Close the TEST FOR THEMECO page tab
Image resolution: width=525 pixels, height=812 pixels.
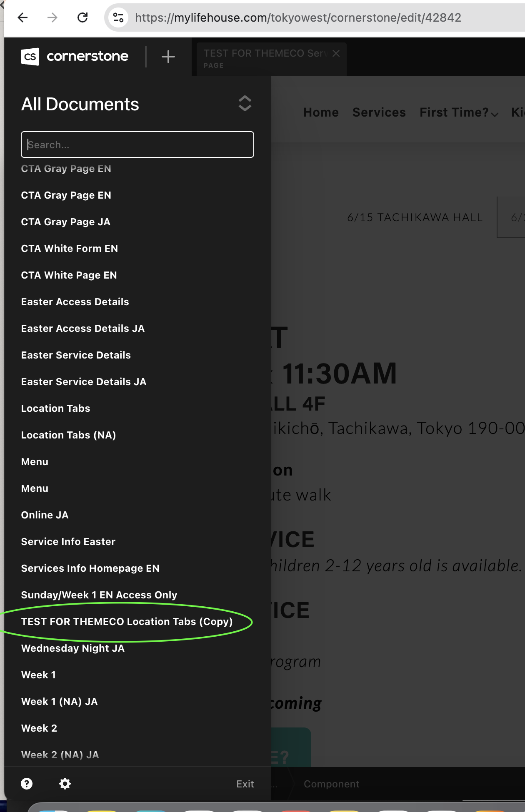(336, 53)
